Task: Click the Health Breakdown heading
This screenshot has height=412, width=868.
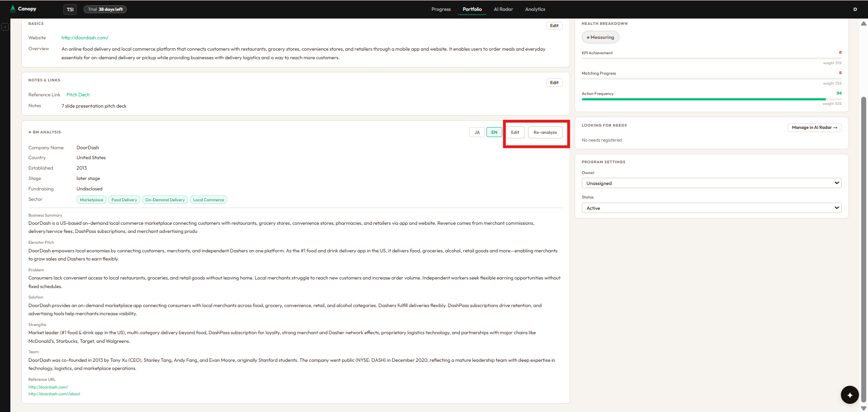Action: coord(604,24)
